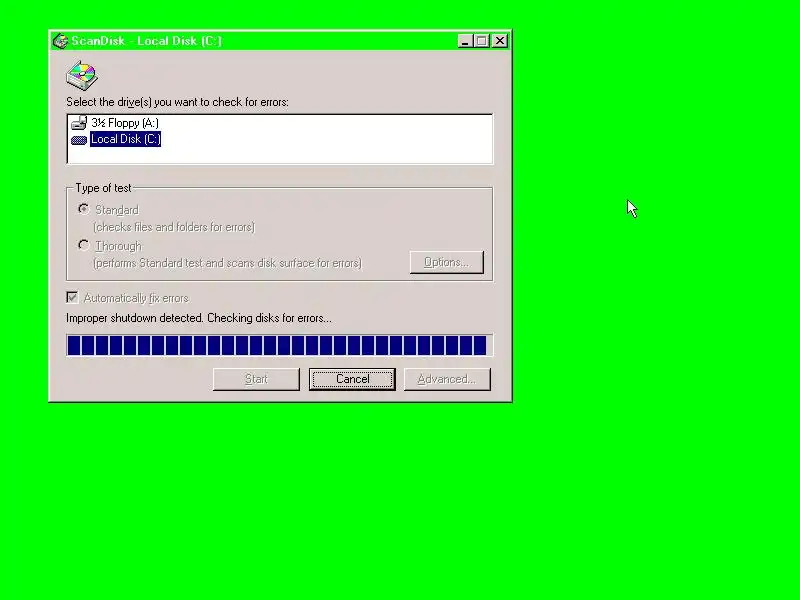The width and height of the screenshot is (800, 600).
Task: Click the scan progress bar
Action: pos(280,345)
